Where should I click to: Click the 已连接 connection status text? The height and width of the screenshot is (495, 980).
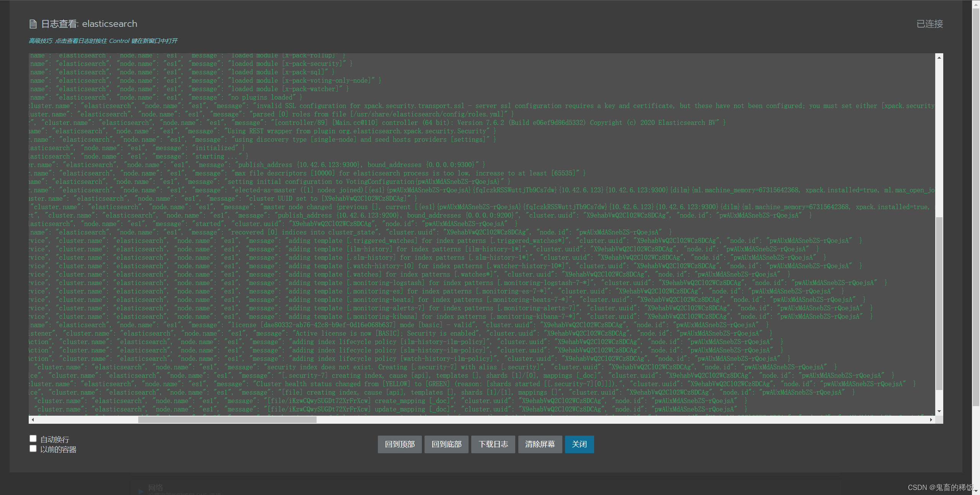tap(929, 24)
